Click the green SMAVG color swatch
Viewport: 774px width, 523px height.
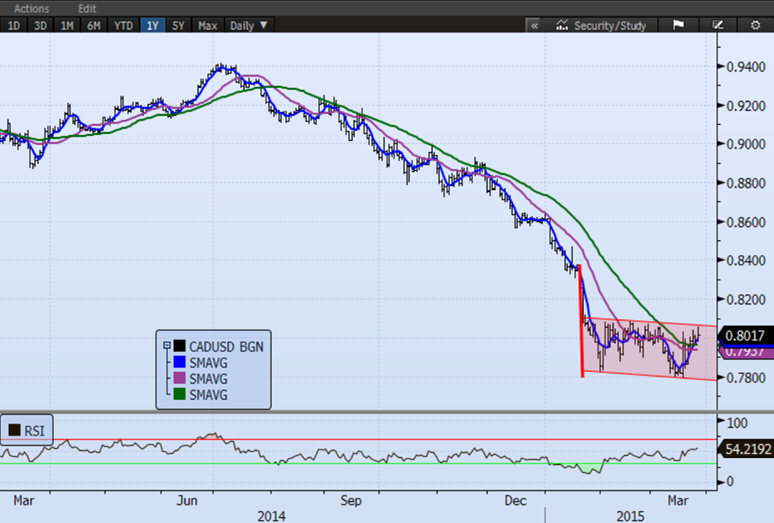180,396
